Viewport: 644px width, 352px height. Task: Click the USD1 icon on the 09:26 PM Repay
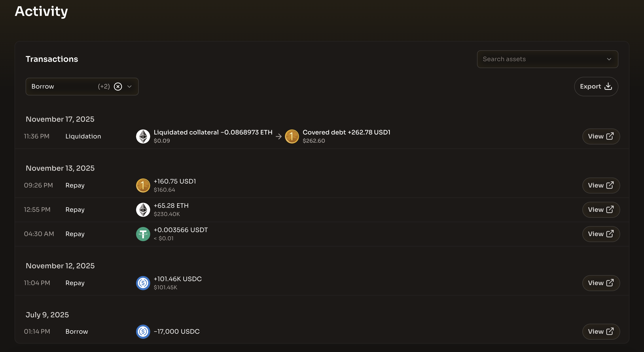pyautogui.click(x=143, y=185)
